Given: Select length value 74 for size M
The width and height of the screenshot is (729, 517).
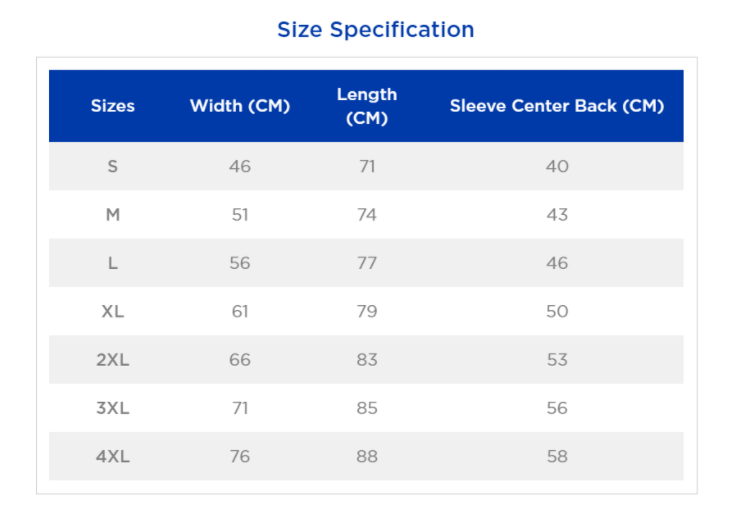Looking at the screenshot, I should (x=367, y=215).
